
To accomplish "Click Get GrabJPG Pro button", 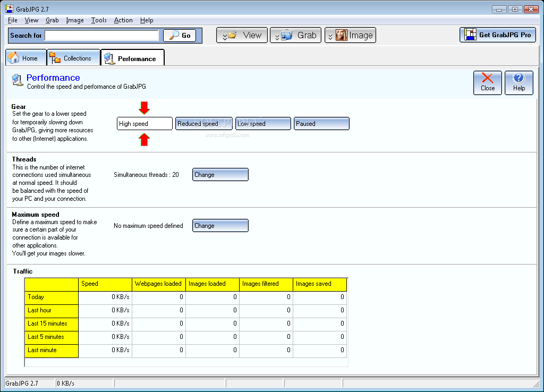I will [x=497, y=35].
